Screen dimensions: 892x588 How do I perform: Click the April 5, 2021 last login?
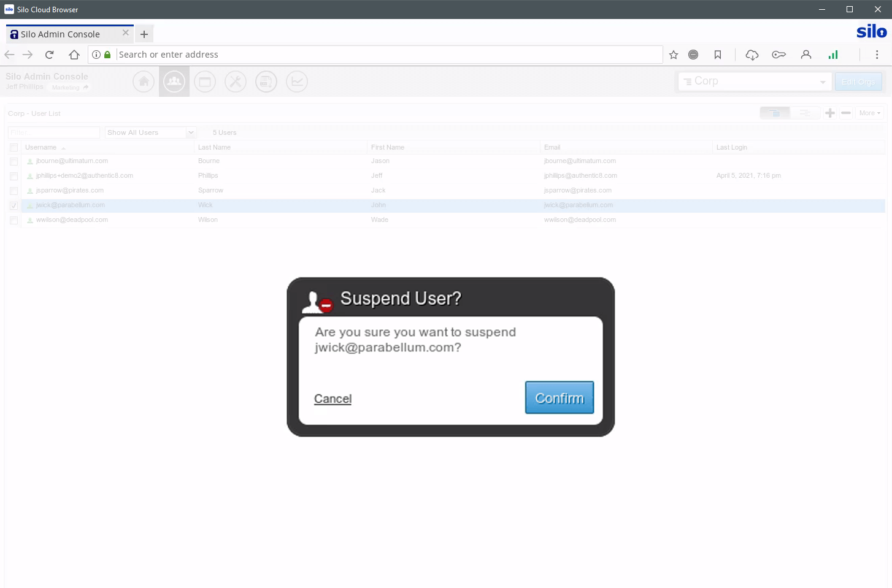tap(748, 175)
